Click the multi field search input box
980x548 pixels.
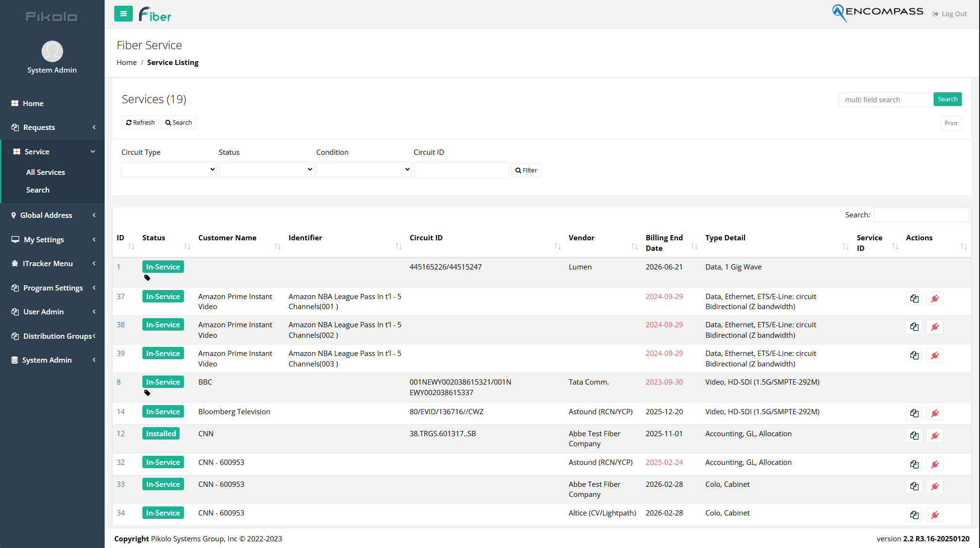pos(885,99)
